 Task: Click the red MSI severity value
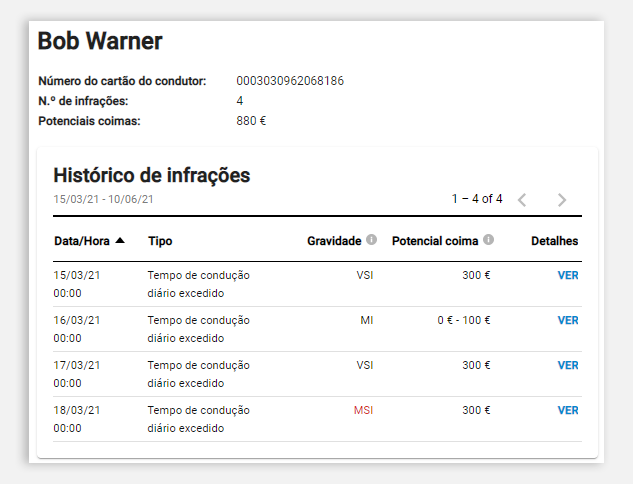(x=363, y=411)
